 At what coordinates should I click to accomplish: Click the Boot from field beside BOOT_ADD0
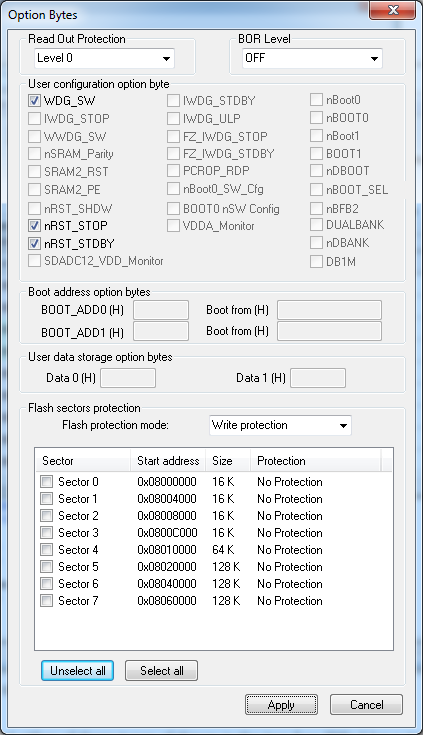(329, 310)
